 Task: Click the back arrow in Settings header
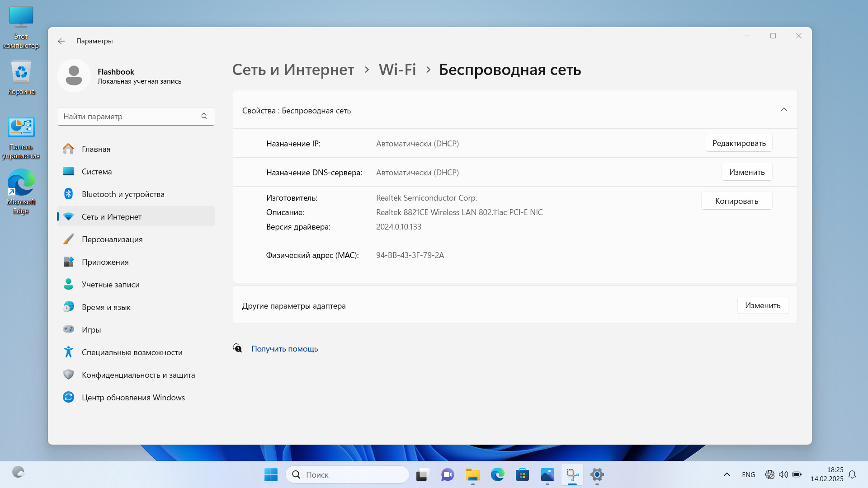coord(61,41)
